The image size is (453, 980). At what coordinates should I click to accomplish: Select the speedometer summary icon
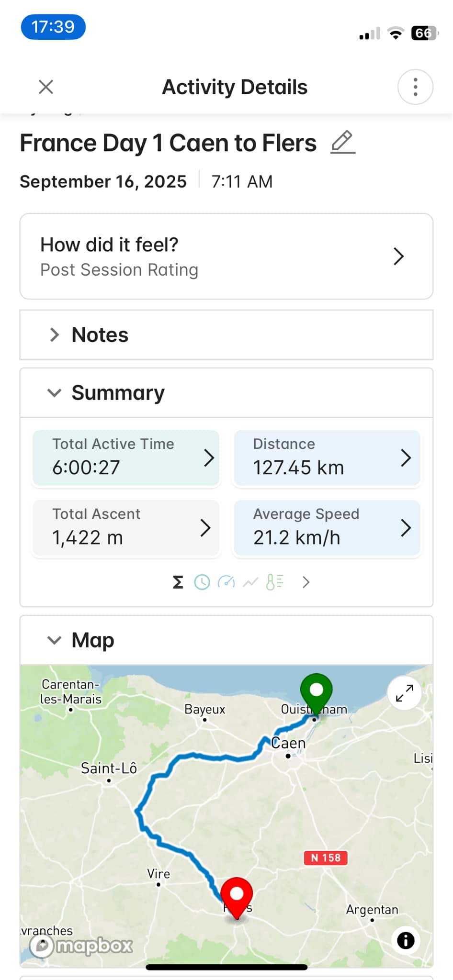[226, 582]
